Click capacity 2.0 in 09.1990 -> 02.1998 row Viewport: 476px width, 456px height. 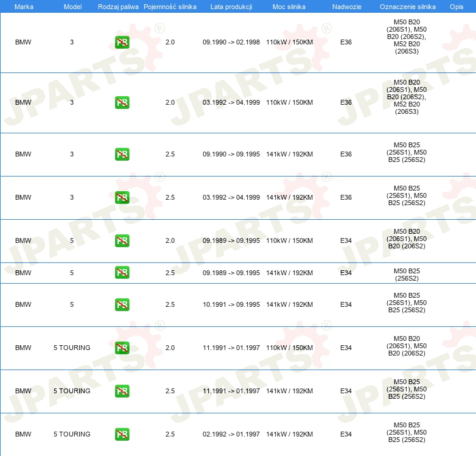pyautogui.click(x=170, y=42)
